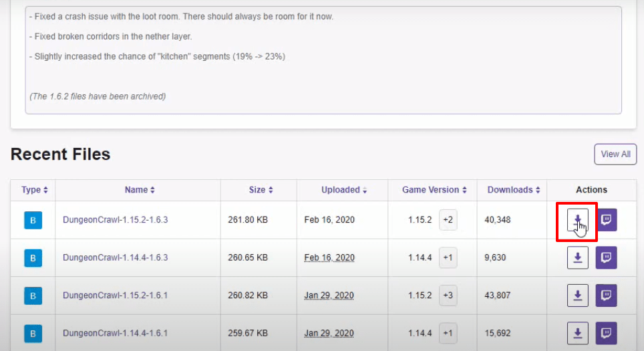Click the Feb 16, 2020 date for 1.15.2-1.6.3
The image size is (644, 351).
(329, 220)
